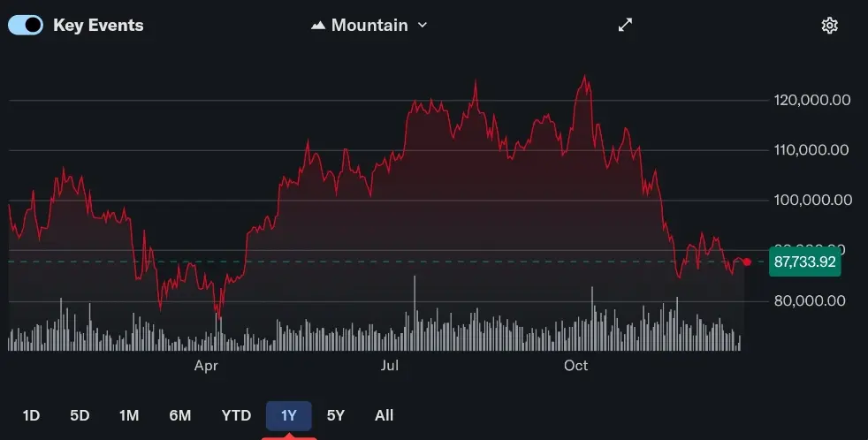Image resolution: width=868 pixels, height=440 pixels.
Task: Show the 6M chart range
Action: [x=180, y=415]
